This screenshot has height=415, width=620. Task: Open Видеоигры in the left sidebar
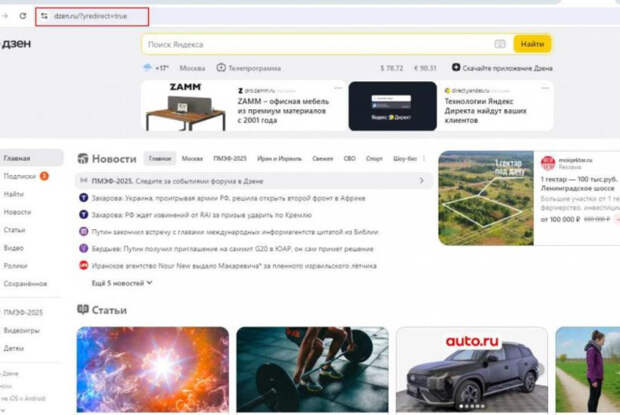pyautogui.click(x=21, y=330)
